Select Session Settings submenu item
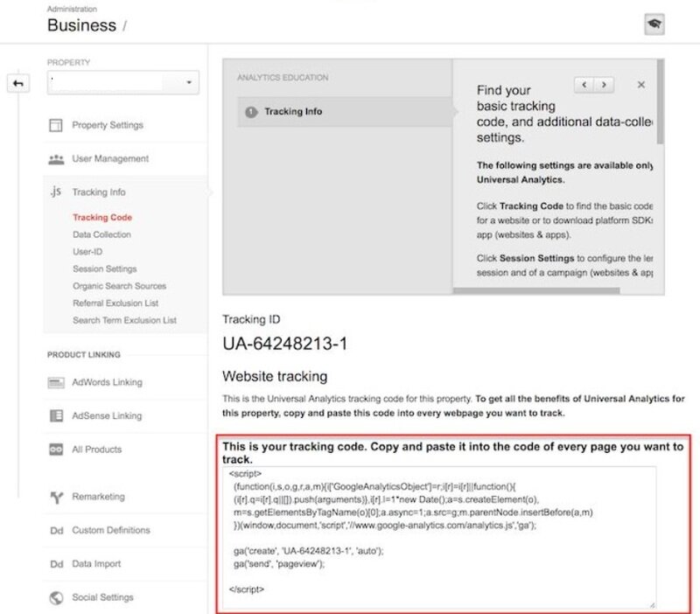The width and height of the screenshot is (700, 614). pos(104,269)
